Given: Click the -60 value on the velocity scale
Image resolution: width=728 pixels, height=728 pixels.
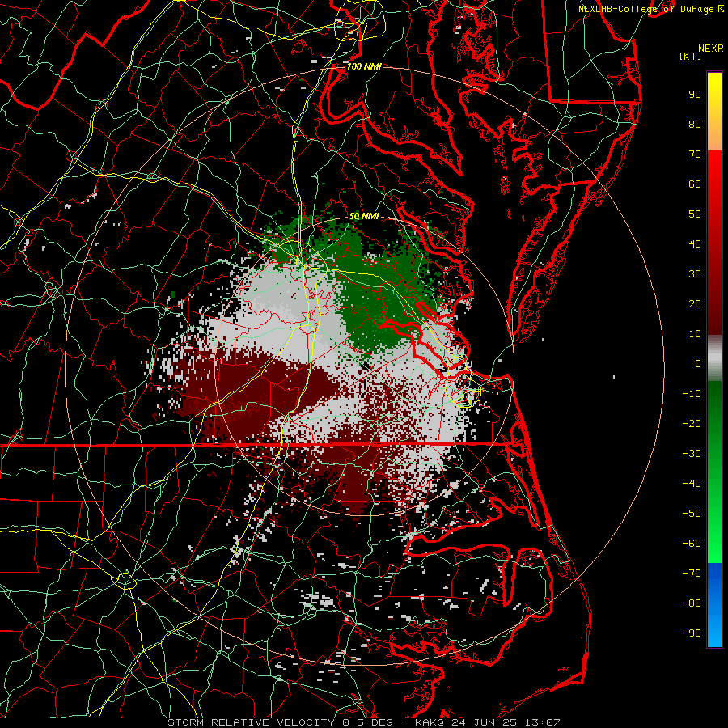Looking at the screenshot, I should [x=692, y=544].
